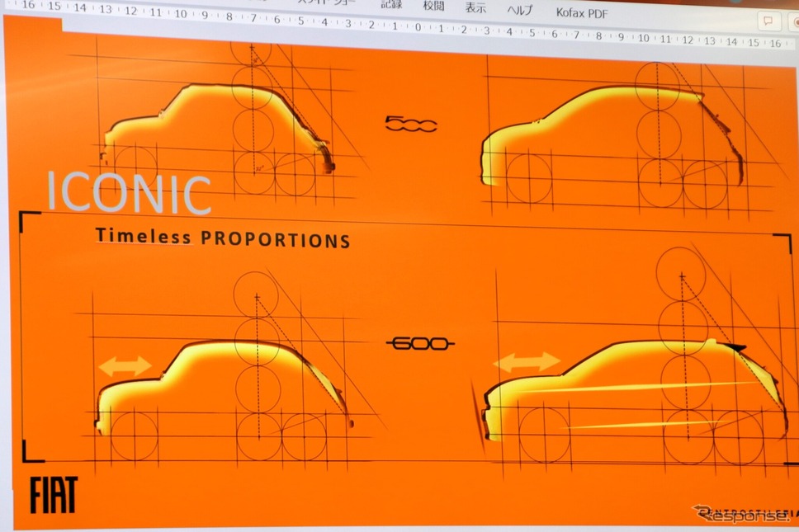Open the Kofax PDF ribbon tab

tap(582, 13)
